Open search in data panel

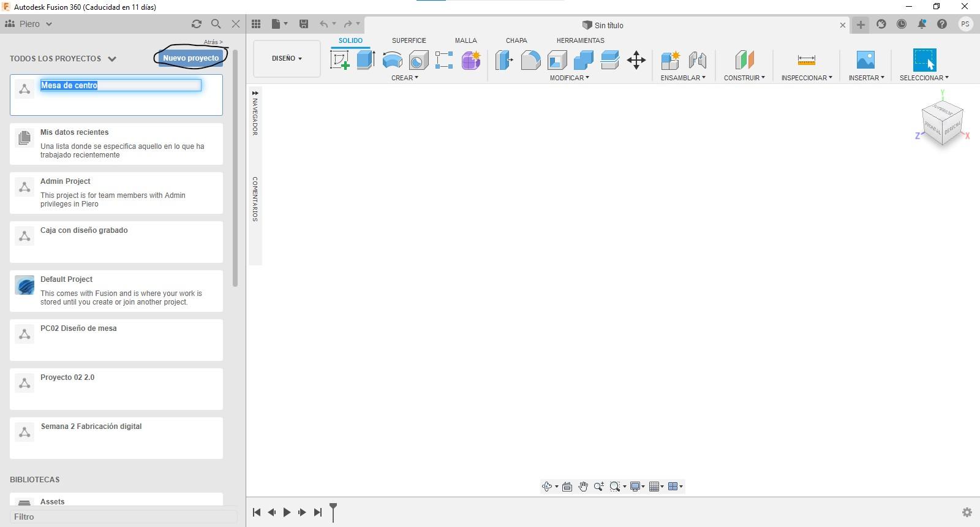point(216,24)
